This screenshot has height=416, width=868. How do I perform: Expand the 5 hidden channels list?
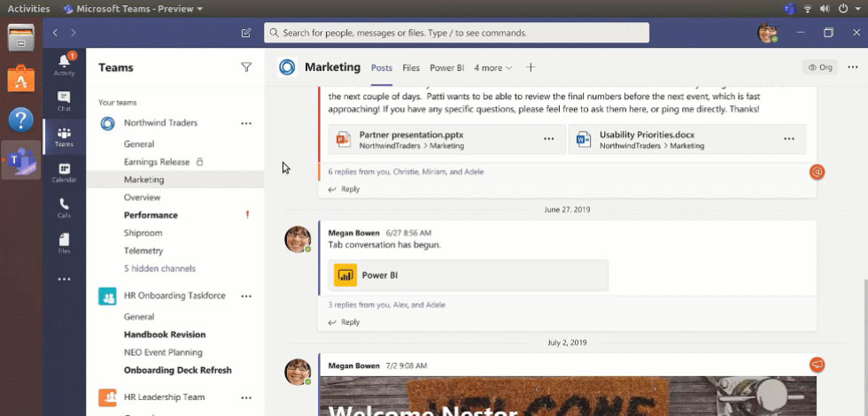(x=159, y=268)
